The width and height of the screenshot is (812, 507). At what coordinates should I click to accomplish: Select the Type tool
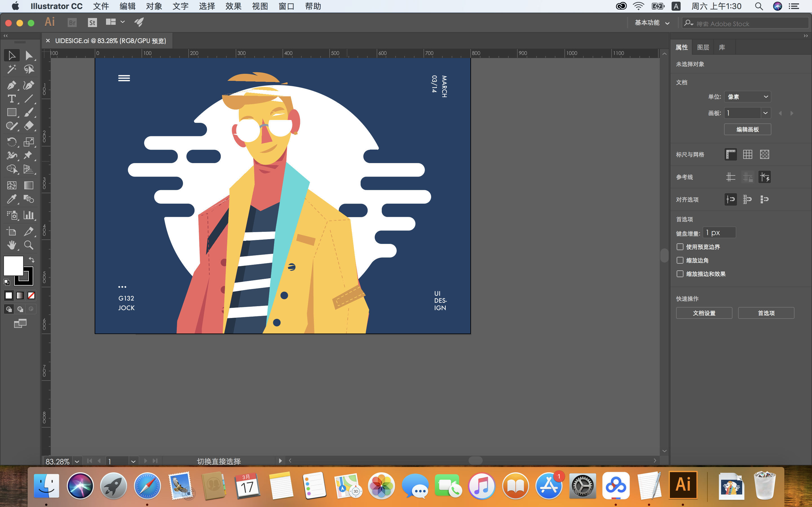(11, 99)
